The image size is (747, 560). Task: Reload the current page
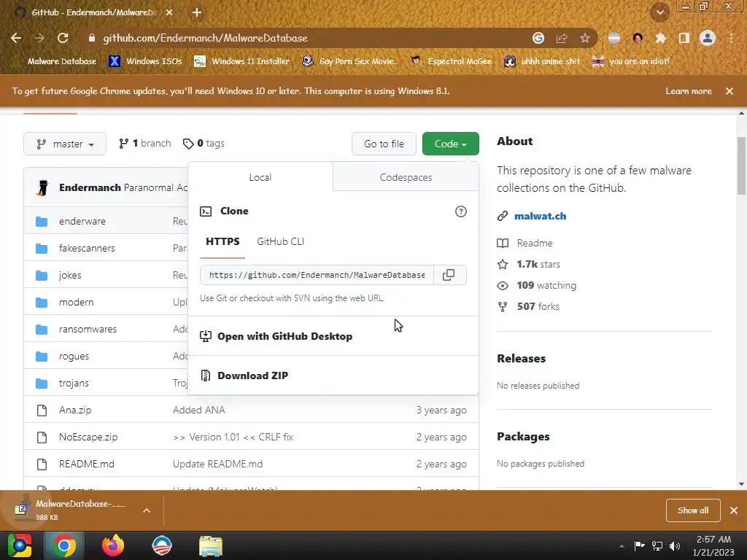coord(63,38)
